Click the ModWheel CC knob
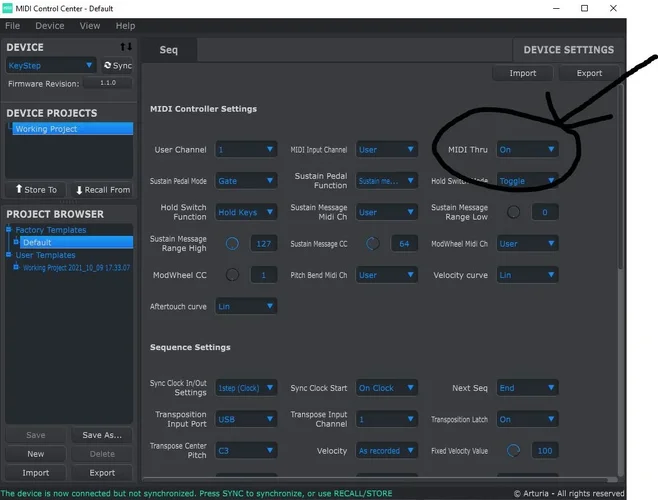This screenshot has width=658, height=500. click(x=232, y=275)
